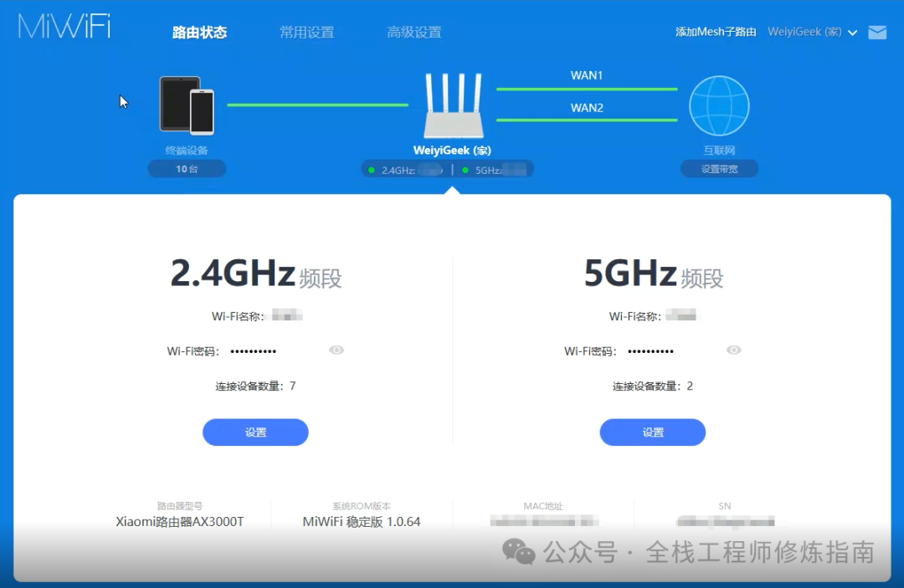Click 连接设备数量: 7 text
904x588 pixels.
[255, 386]
